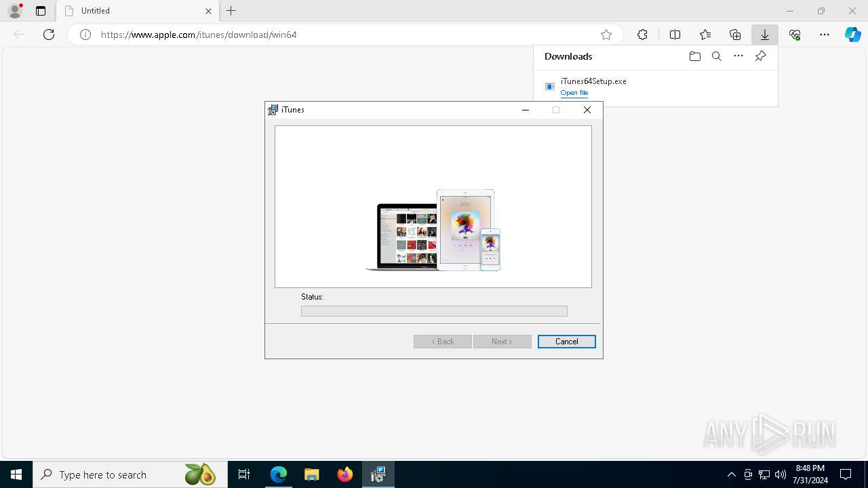Refresh the current page

click(49, 35)
